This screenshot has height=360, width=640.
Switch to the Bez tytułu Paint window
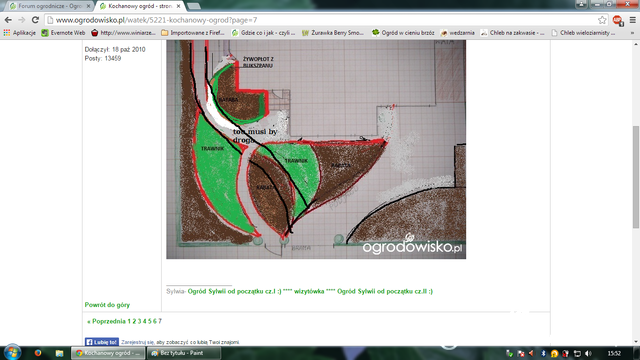(x=183, y=353)
